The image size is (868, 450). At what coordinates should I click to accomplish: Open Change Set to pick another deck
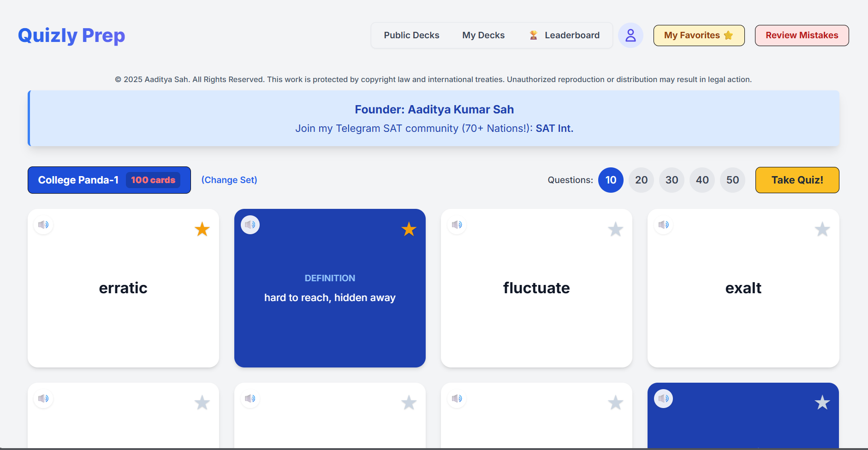pos(229,180)
